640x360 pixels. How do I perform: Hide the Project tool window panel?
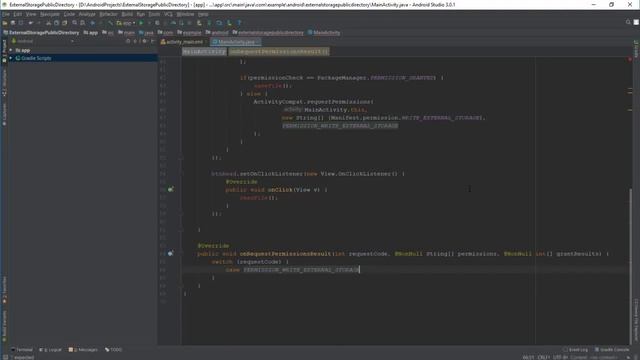click(x=153, y=41)
